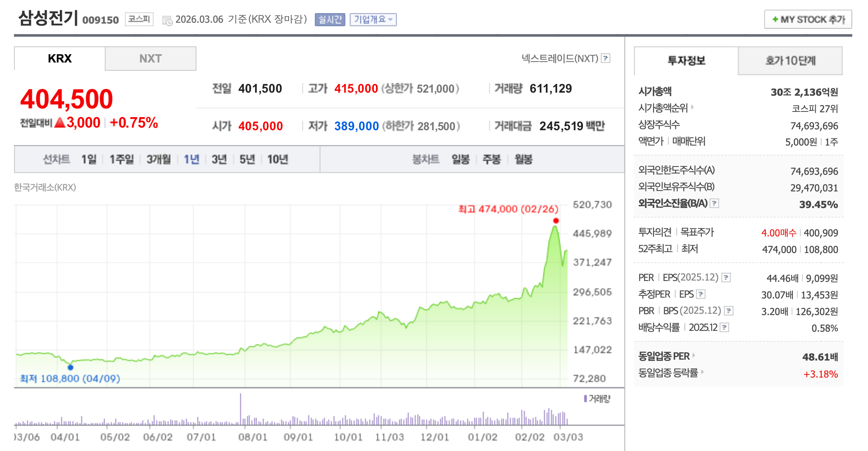
Task: Click the 배당수익률 value 0.58%
Action: click(825, 328)
